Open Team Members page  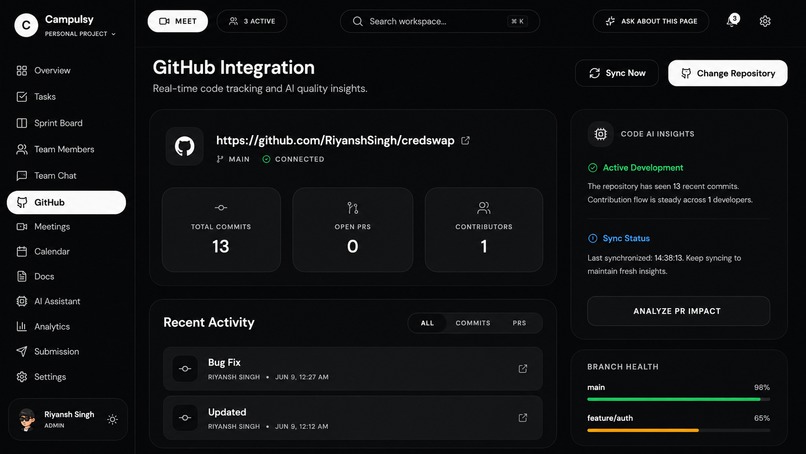(x=55, y=149)
